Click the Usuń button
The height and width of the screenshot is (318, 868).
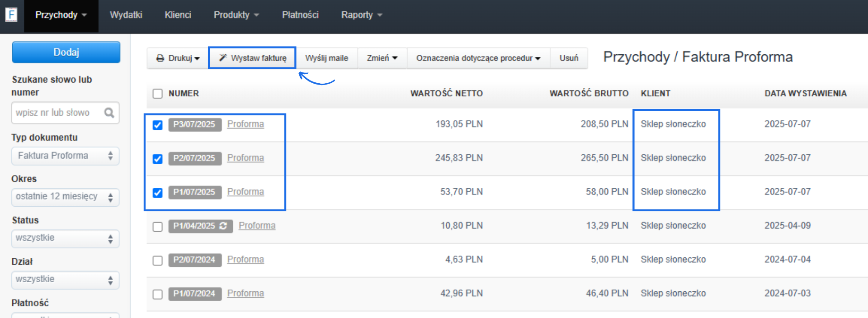pyautogui.click(x=569, y=58)
